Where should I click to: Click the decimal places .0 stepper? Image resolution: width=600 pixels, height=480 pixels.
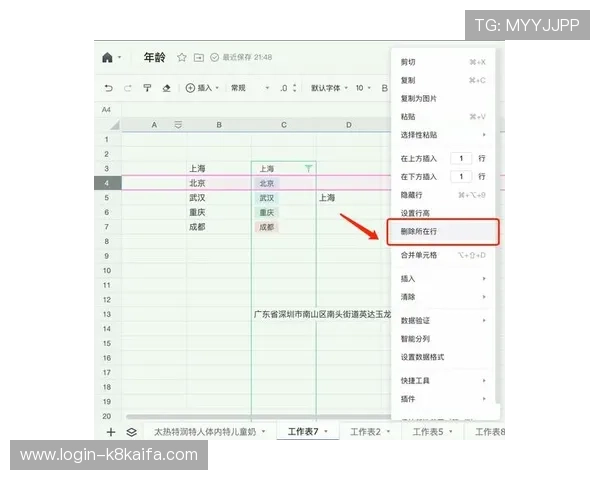click(288, 88)
